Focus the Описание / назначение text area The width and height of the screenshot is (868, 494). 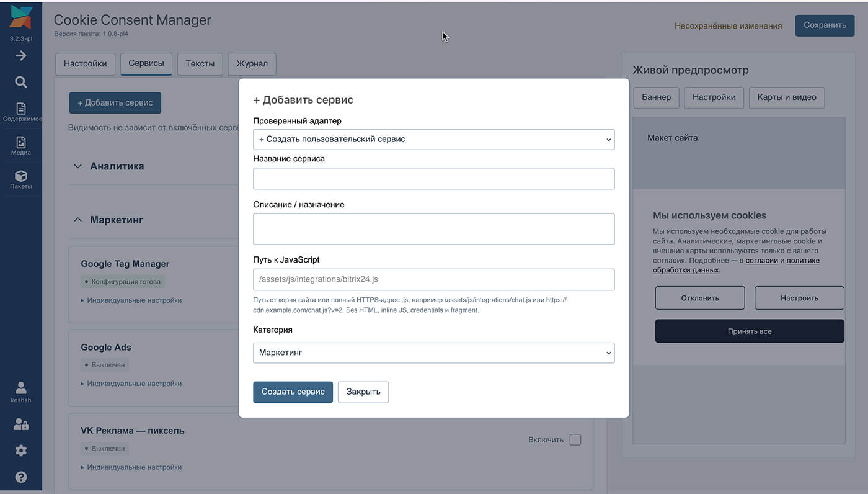coord(433,229)
